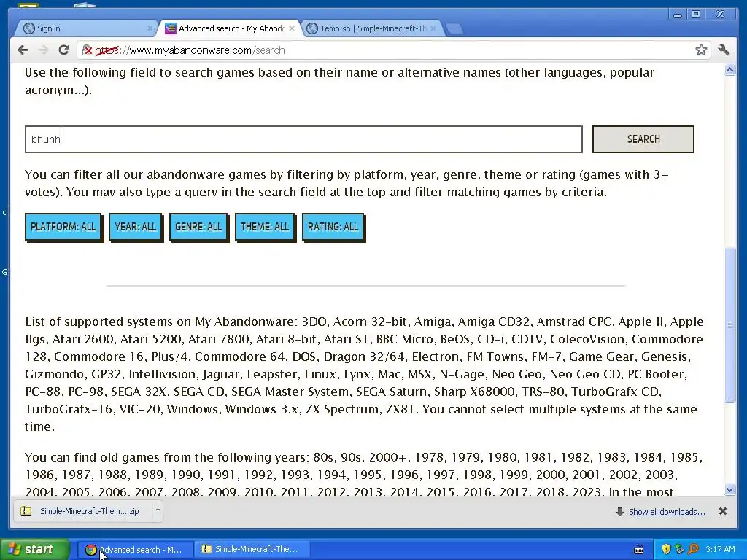Click the security shield tray icon
Image resolution: width=747 pixels, height=560 pixels.
tap(665, 550)
